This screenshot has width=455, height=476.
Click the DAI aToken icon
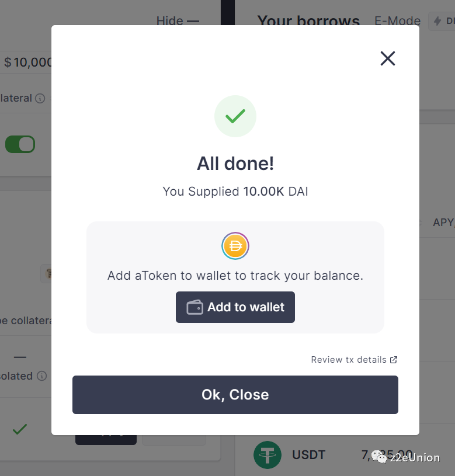(x=235, y=246)
